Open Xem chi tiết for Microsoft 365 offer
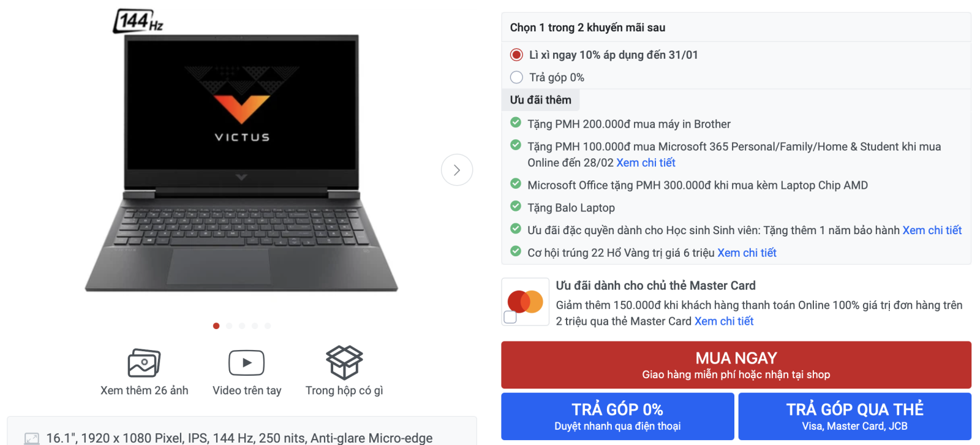980x445 pixels. point(646,162)
